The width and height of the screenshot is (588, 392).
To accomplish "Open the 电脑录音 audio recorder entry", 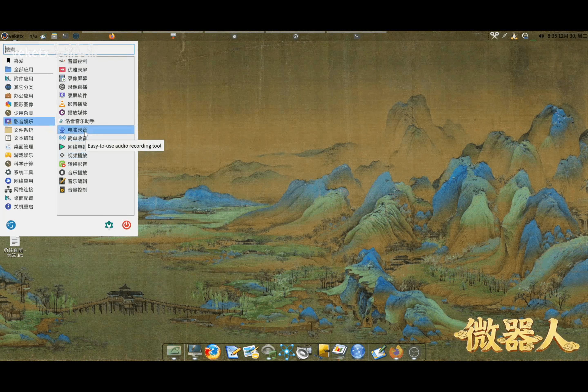I will (96, 130).
